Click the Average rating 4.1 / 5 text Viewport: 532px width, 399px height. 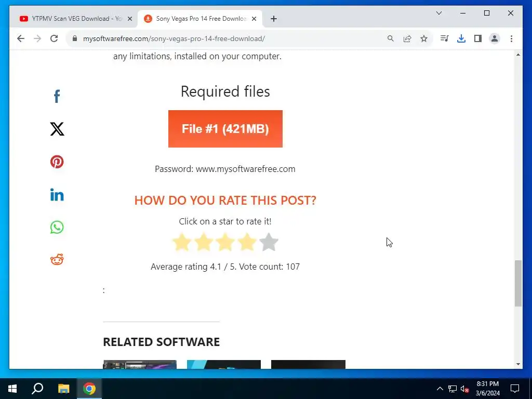pos(194,267)
